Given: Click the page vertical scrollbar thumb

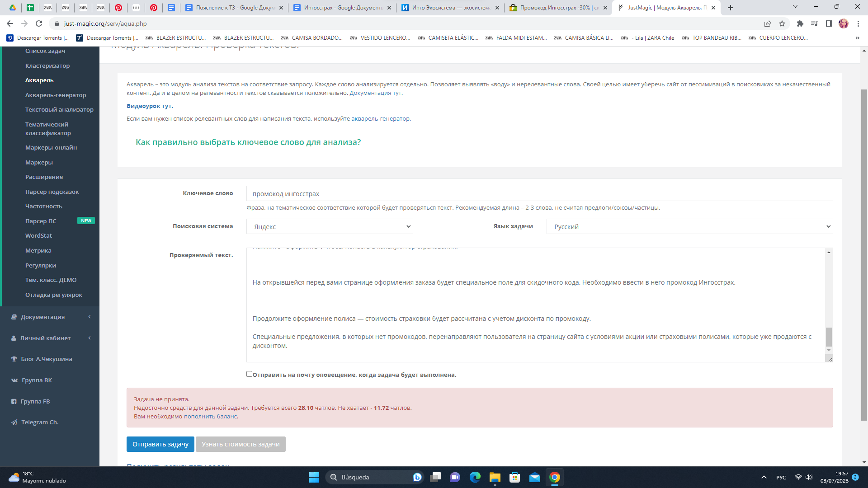Looking at the screenshot, I should [x=864, y=255].
